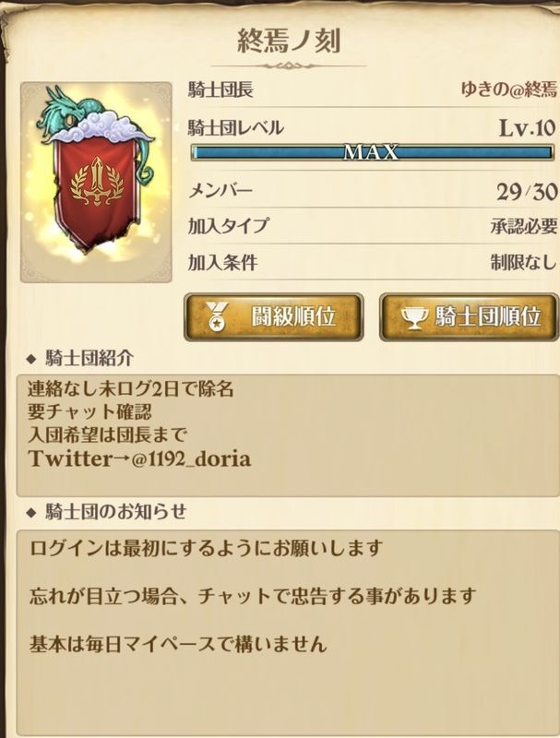Open the 闘級順位 ranking button
This screenshot has height=738, width=560.
click(273, 316)
